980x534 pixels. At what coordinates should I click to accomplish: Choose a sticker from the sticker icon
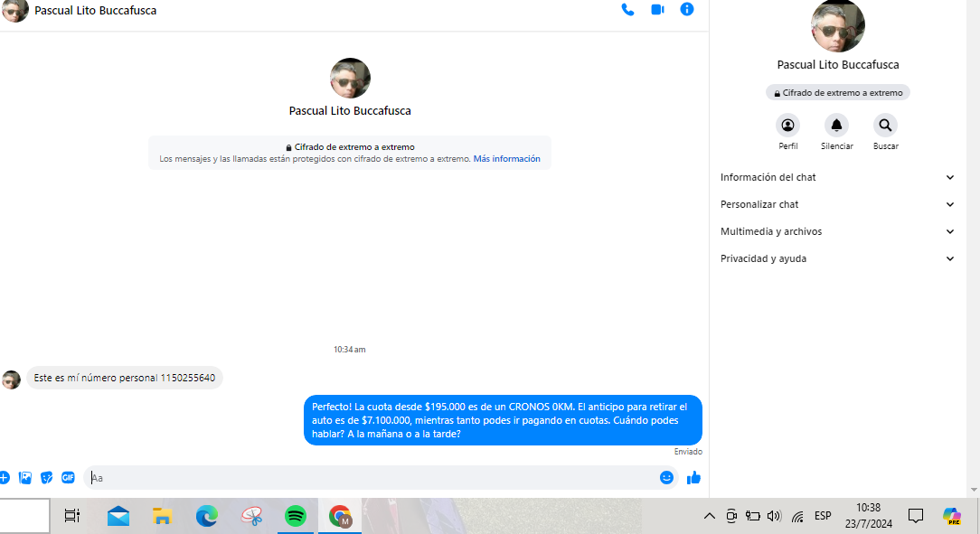46,478
